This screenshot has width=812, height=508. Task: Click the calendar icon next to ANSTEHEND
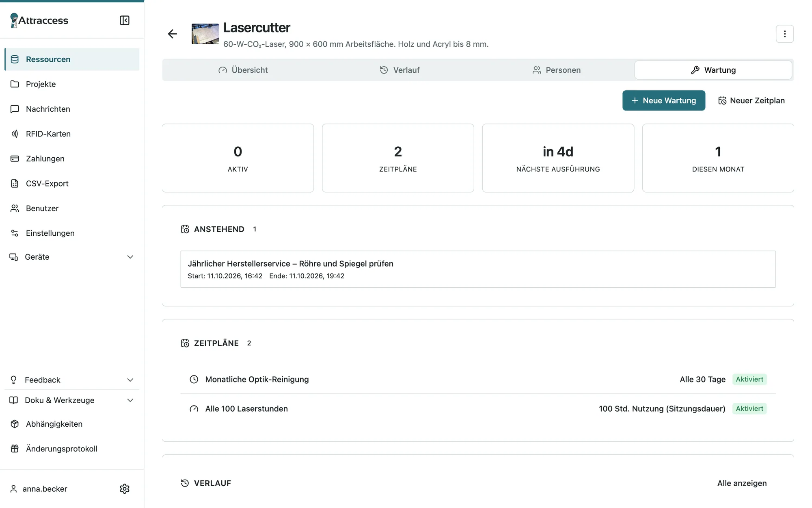(x=185, y=229)
